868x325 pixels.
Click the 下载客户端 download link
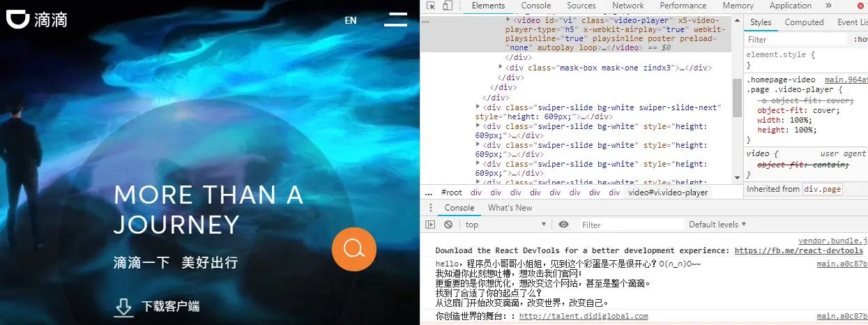click(171, 306)
